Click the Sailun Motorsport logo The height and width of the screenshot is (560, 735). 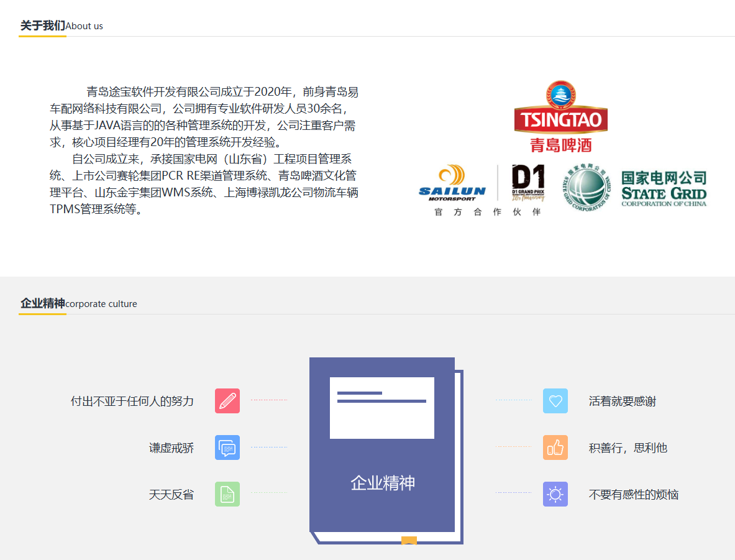click(x=452, y=183)
